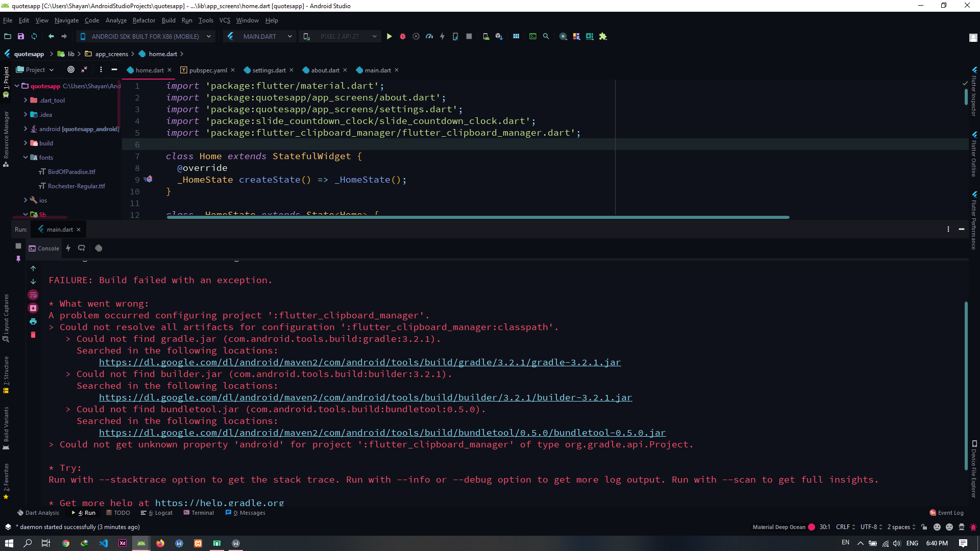Toggle scroll to end in console
Viewport: 980px width, 551px height.
33,308
